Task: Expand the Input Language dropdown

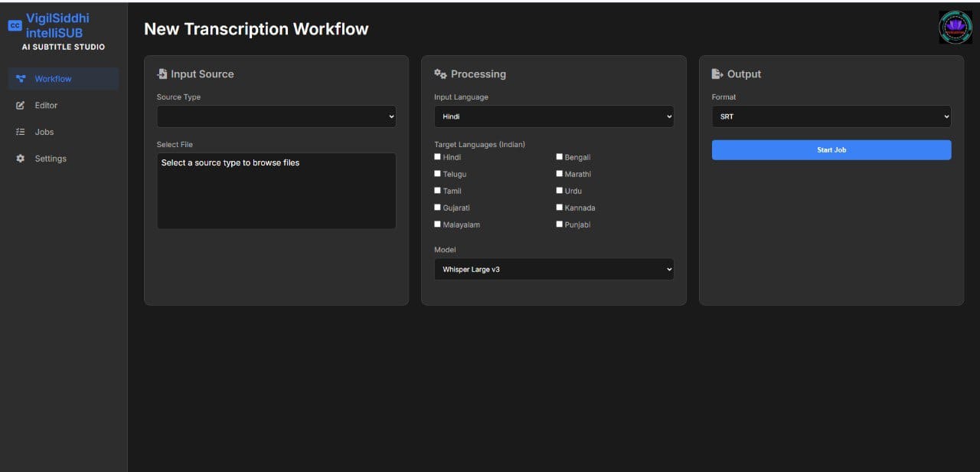Action: click(x=554, y=116)
